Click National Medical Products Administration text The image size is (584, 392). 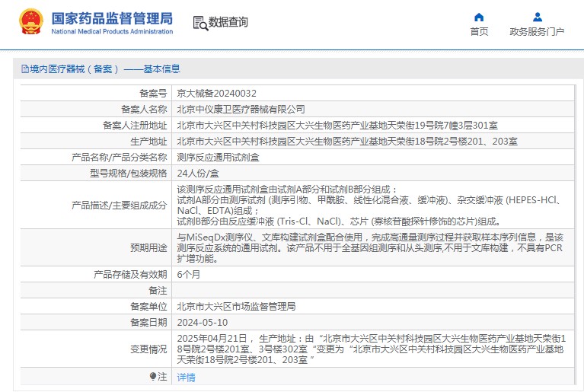(x=112, y=32)
